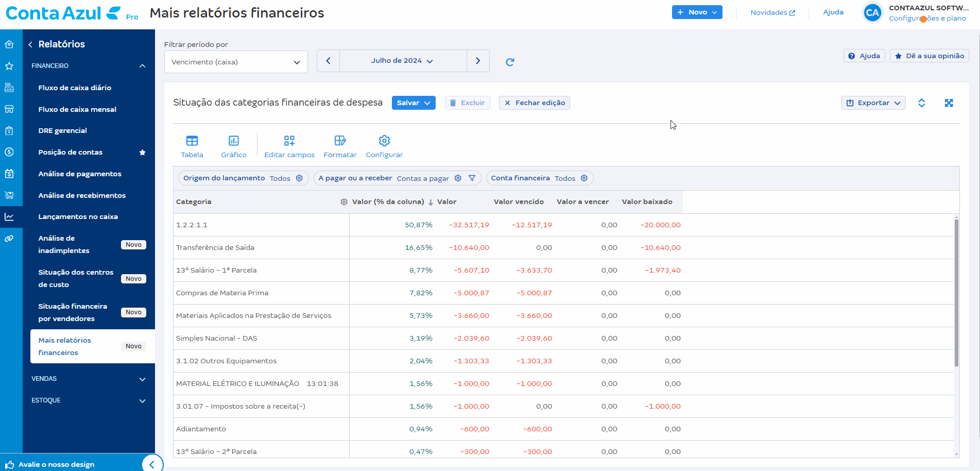
Task: Select the reports chart icon in left rail
Action: coord(9,217)
